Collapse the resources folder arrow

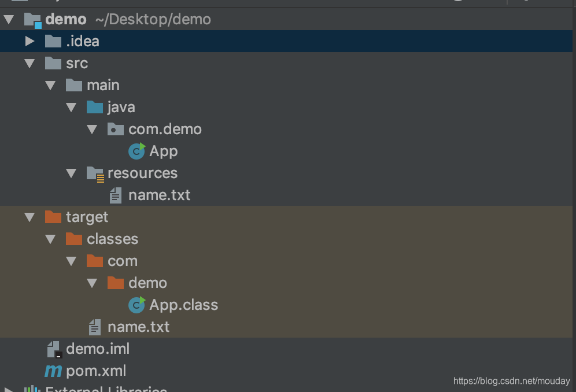[71, 173]
